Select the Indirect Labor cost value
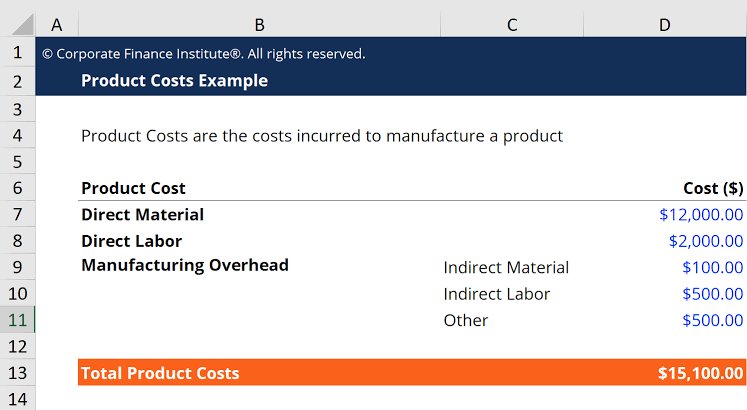Viewport: 747px width, 410px height. coord(712,294)
